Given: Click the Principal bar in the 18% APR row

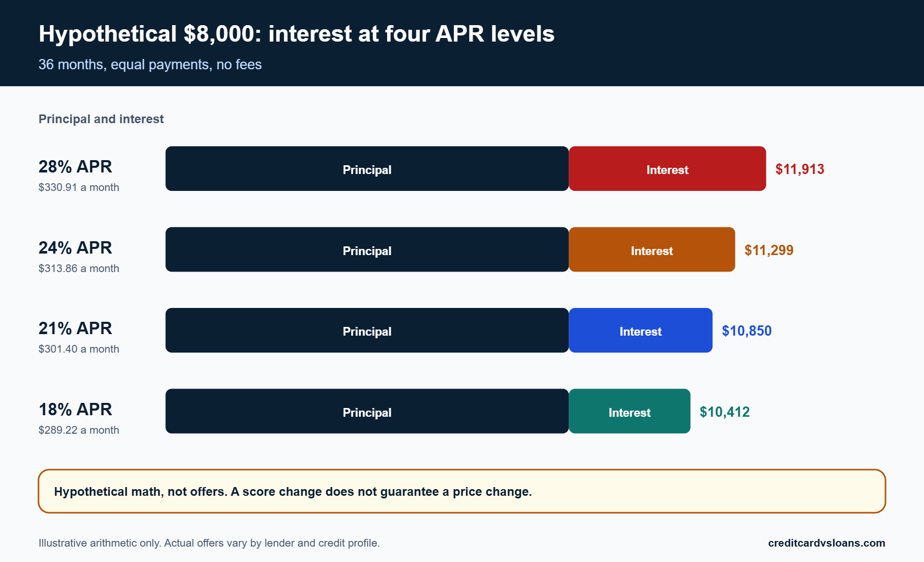Looking at the screenshot, I should click(367, 411).
